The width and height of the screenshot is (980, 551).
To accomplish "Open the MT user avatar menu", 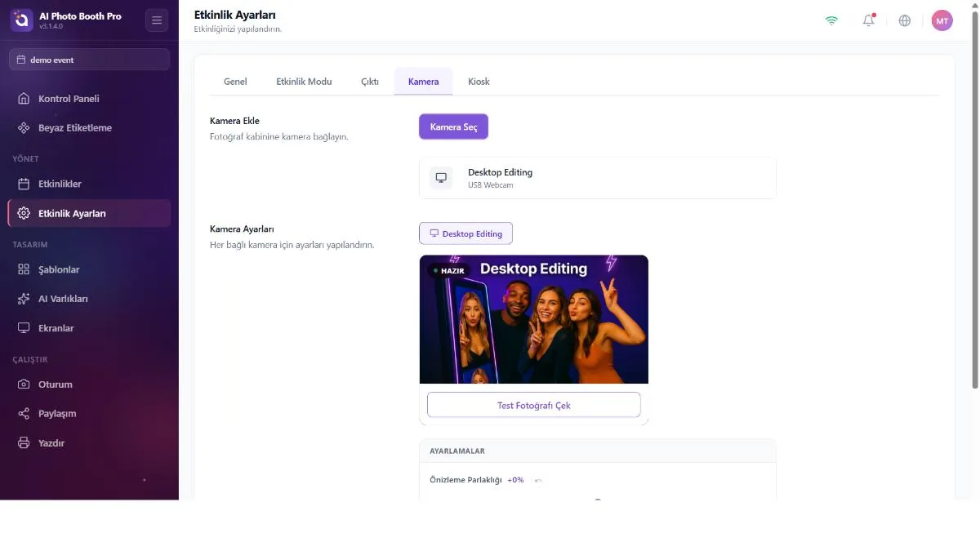I will click(x=942, y=20).
